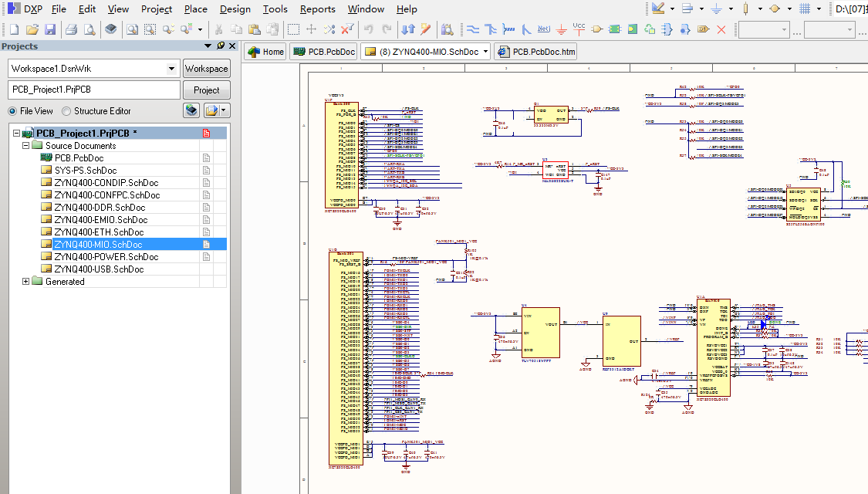Select the Place Bus Entry tool
Viewport: 868px width, 494px height.
(526, 29)
